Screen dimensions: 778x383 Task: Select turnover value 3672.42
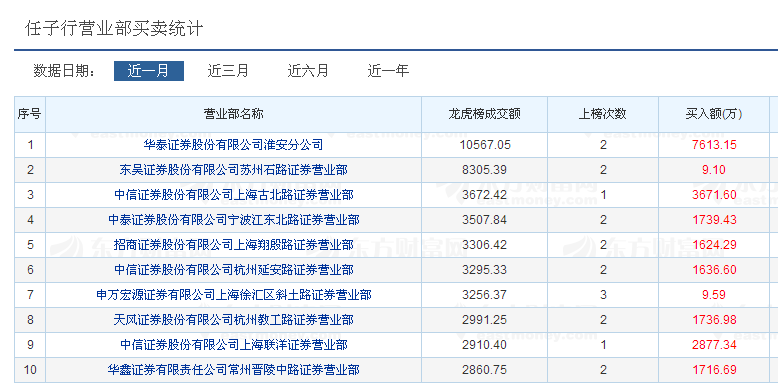point(484,195)
